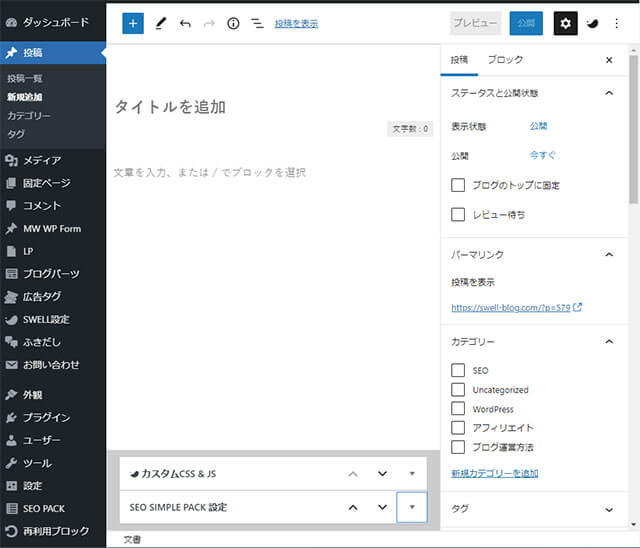
Task: Open the list view outline icon
Action: 257,23
